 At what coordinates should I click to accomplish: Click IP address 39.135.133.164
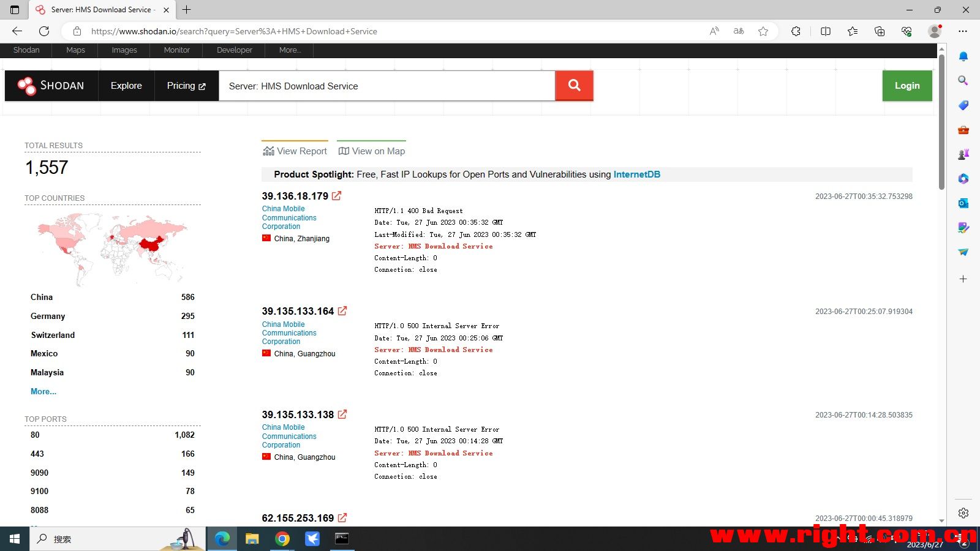298,311
